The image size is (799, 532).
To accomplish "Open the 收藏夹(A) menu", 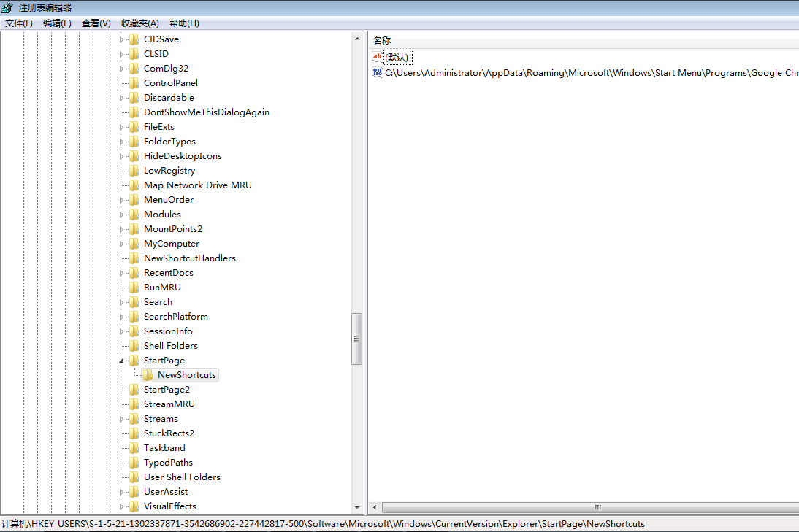I will click(140, 23).
